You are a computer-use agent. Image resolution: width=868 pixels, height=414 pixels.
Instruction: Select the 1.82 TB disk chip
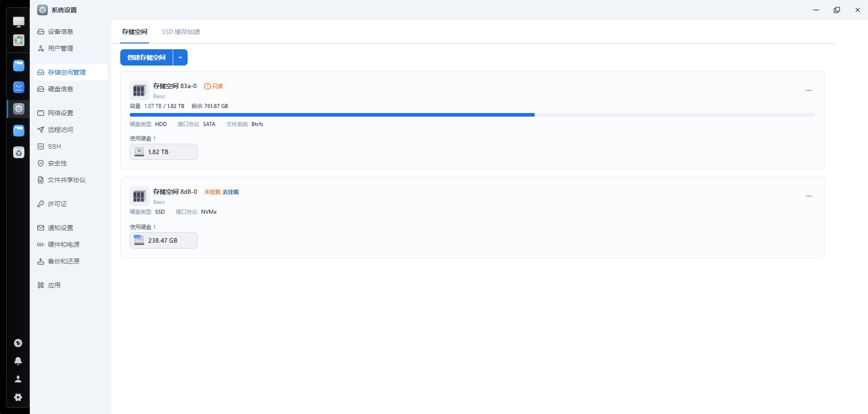tap(164, 152)
